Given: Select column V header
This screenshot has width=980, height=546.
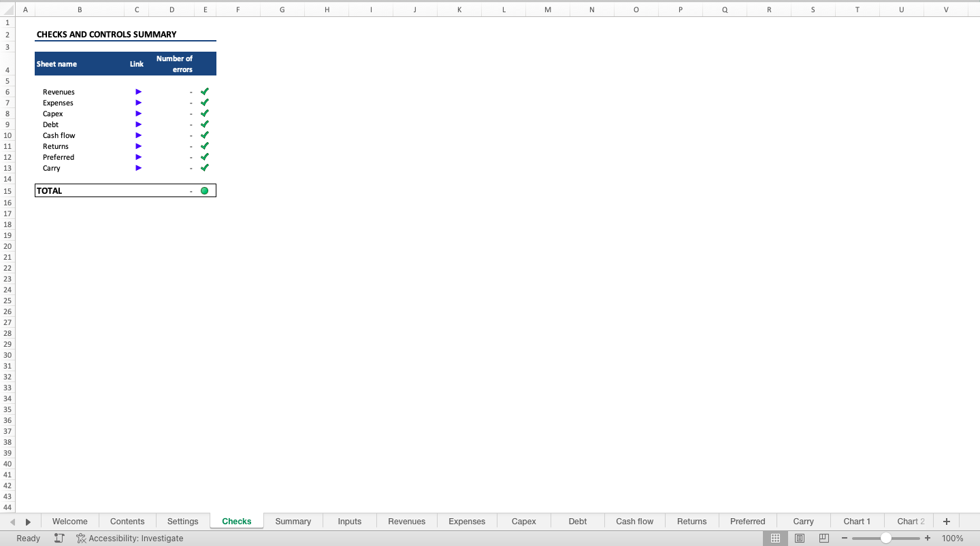Looking at the screenshot, I should (946, 10).
